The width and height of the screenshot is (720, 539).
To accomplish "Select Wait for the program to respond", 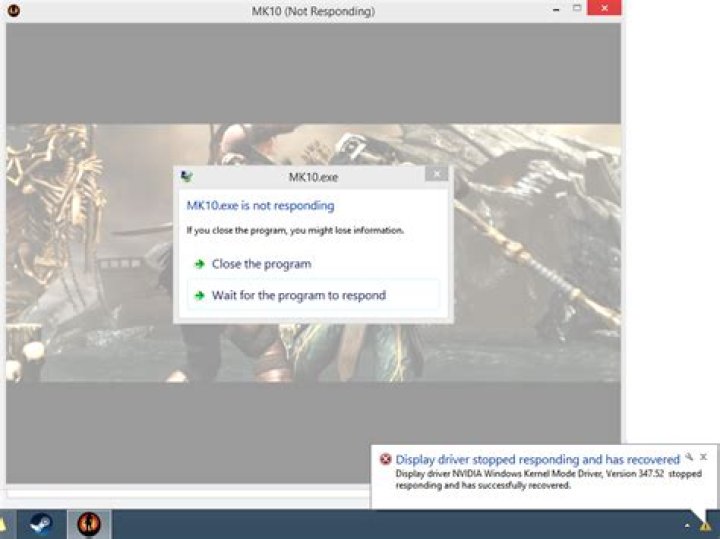I will click(313, 295).
